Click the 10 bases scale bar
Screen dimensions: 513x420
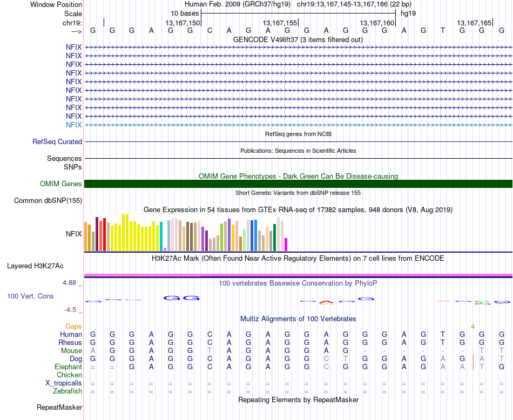tap(299, 13)
